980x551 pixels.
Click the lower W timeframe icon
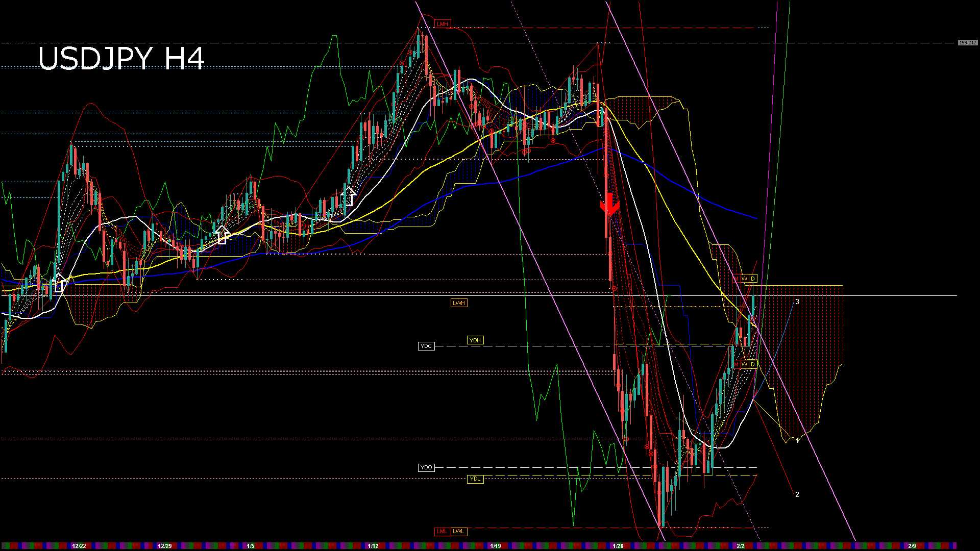click(744, 365)
